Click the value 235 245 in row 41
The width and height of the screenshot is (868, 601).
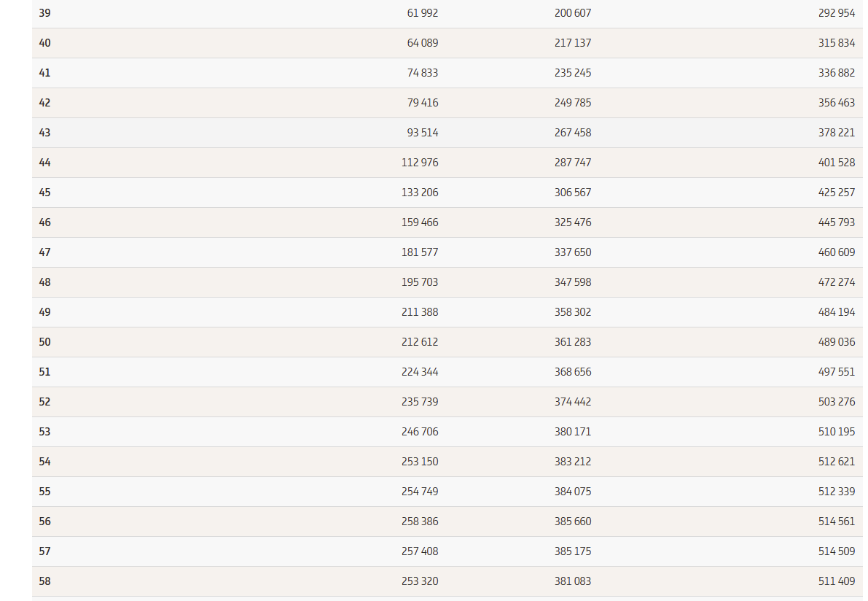(x=572, y=73)
